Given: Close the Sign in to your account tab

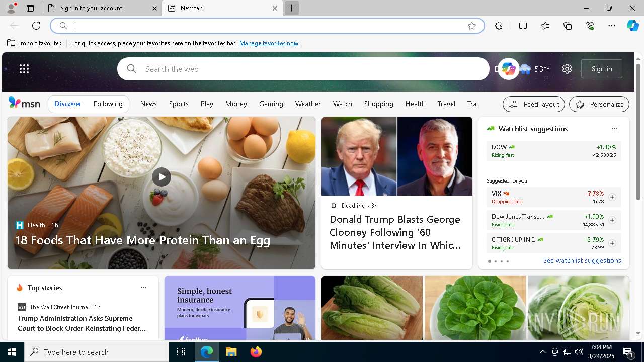Looking at the screenshot, I should [155, 8].
